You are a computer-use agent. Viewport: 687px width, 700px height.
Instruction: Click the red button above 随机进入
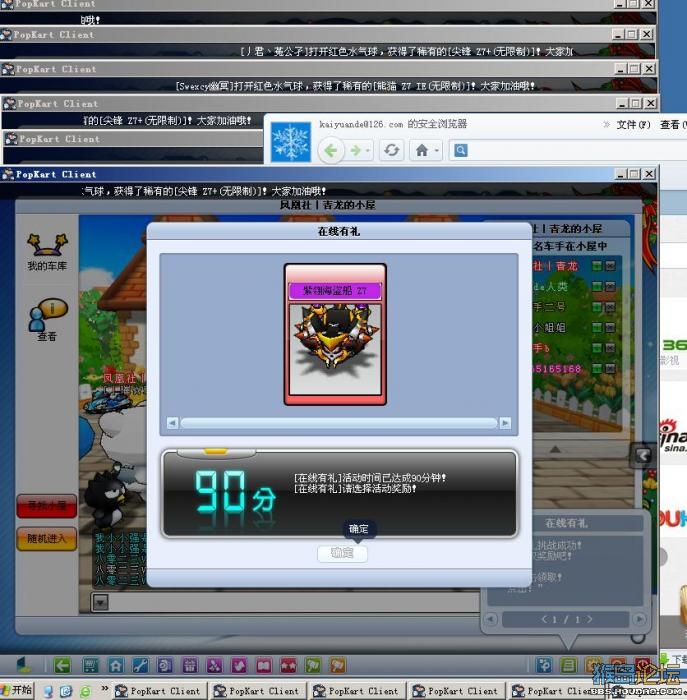[x=47, y=506]
